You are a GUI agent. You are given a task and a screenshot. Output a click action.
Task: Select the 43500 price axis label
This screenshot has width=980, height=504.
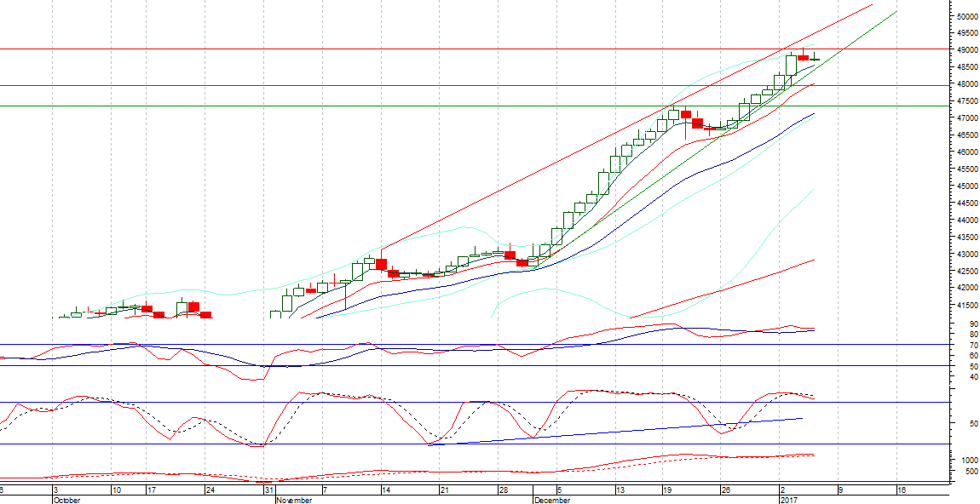click(966, 238)
